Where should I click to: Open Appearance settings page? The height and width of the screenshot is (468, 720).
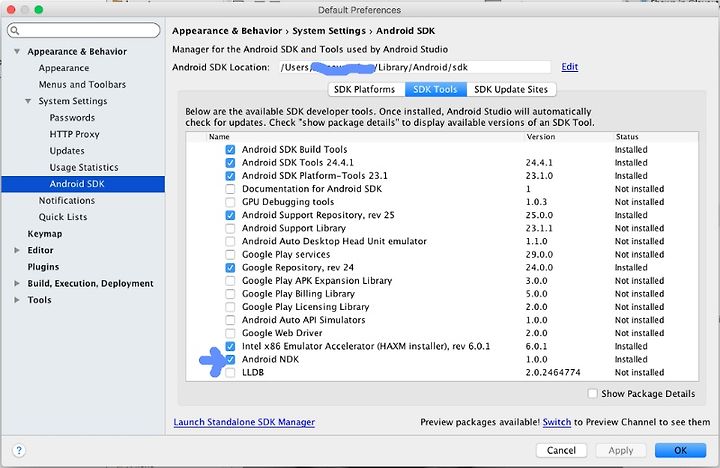coord(64,68)
